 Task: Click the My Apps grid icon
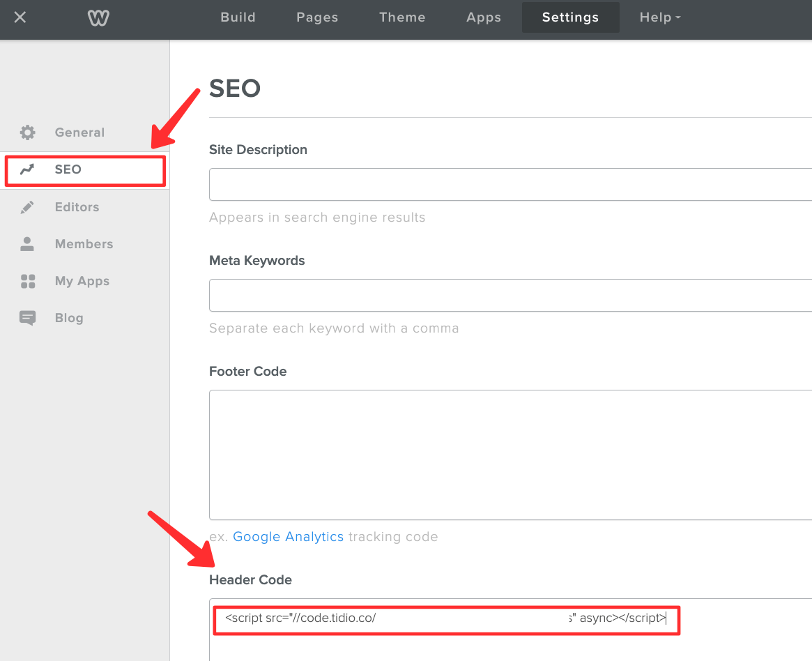(x=27, y=281)
